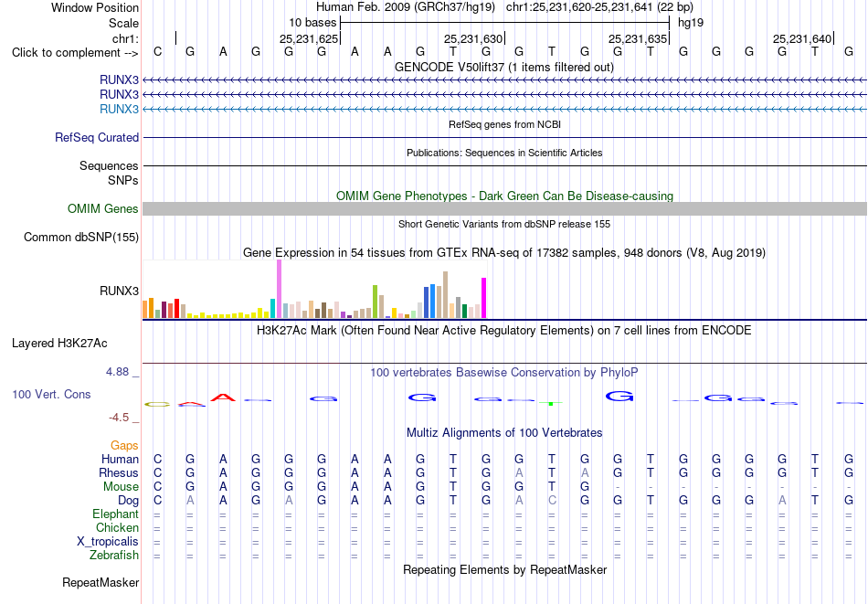Select the tall tan bar in GTEx chart
This screenshot has height=604, width=868.
click(446, 294)
